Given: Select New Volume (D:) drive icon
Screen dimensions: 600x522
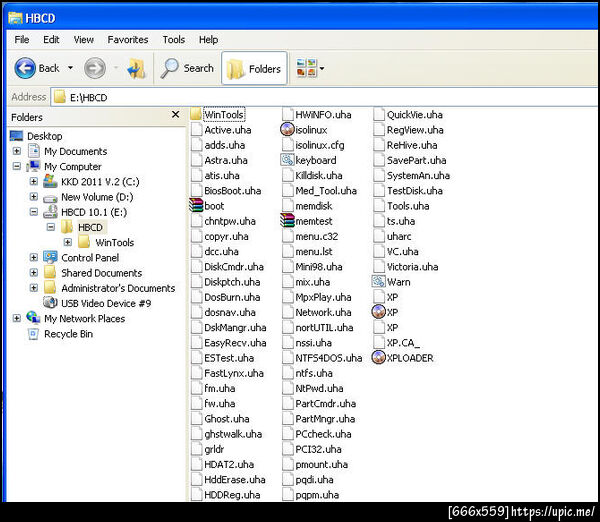Looking at the screenshot, I should click(50, 197).
